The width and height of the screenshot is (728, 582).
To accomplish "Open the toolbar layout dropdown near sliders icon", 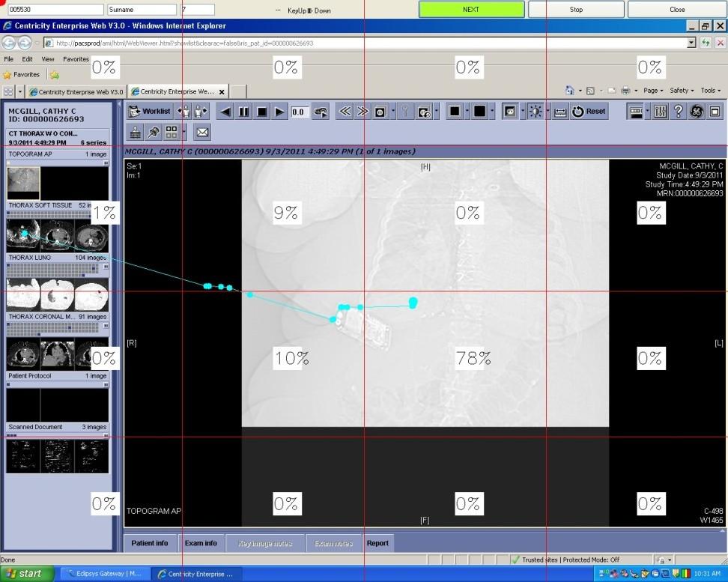I will pos(647,112).
